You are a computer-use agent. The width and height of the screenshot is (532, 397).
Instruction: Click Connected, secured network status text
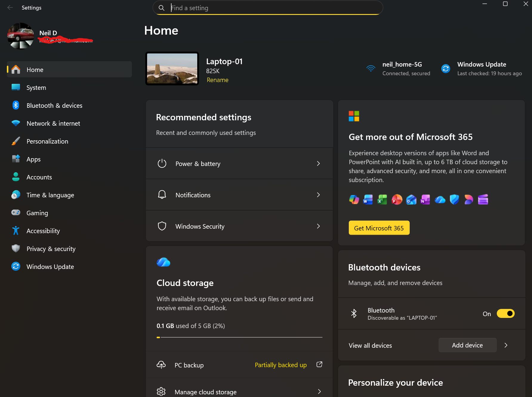coord(406,73)
